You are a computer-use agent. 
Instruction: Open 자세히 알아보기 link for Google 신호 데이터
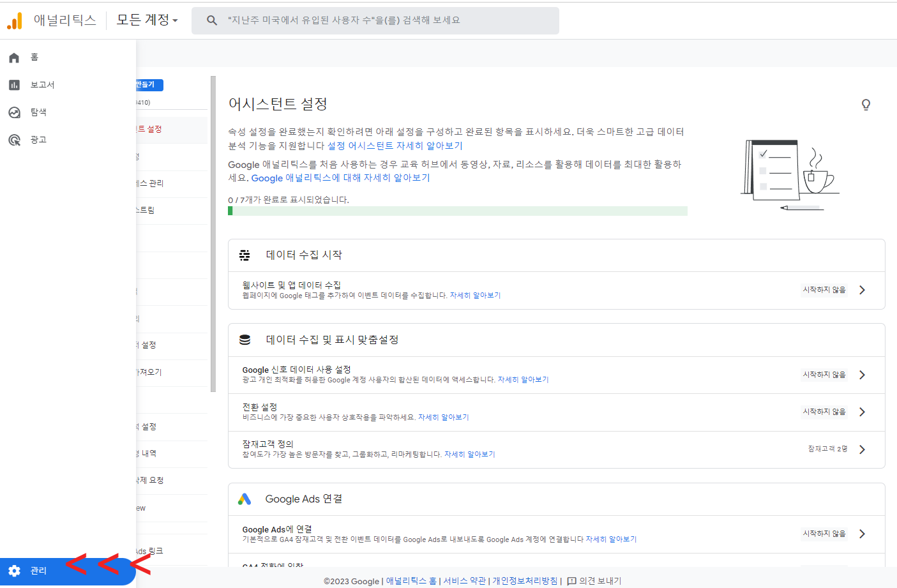pyautogui.click(x=523, y=380)
